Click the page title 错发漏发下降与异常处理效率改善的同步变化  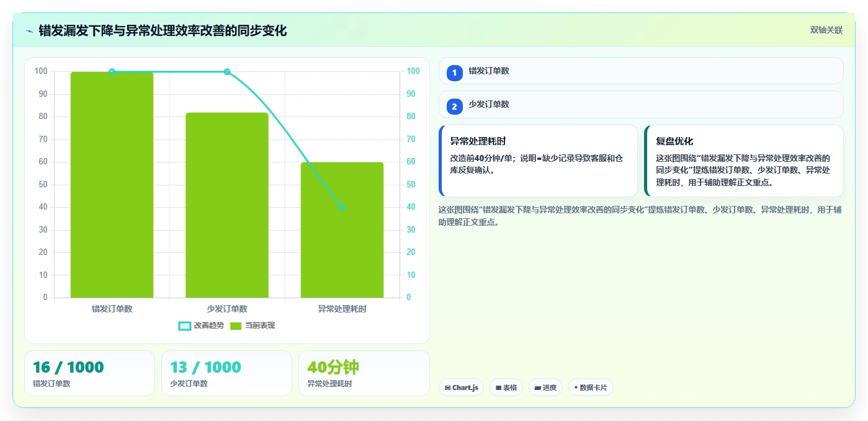coord(163,31)
